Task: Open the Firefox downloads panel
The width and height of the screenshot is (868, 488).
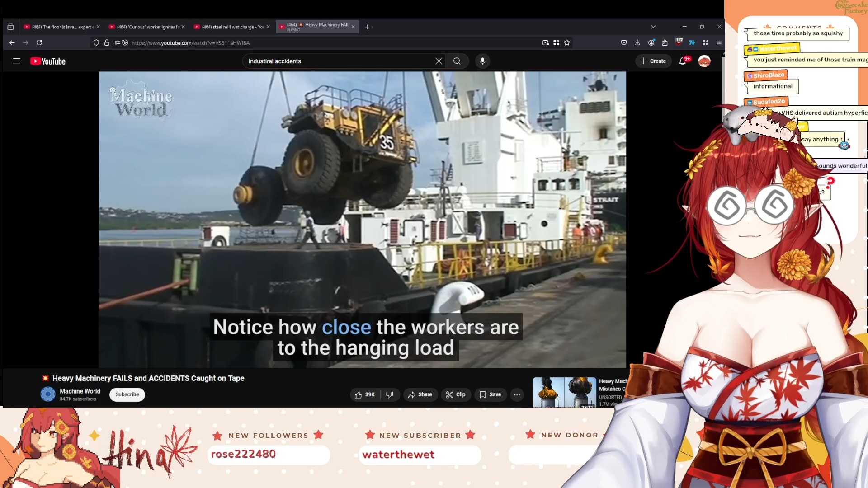Action: [x=637, y=42]
